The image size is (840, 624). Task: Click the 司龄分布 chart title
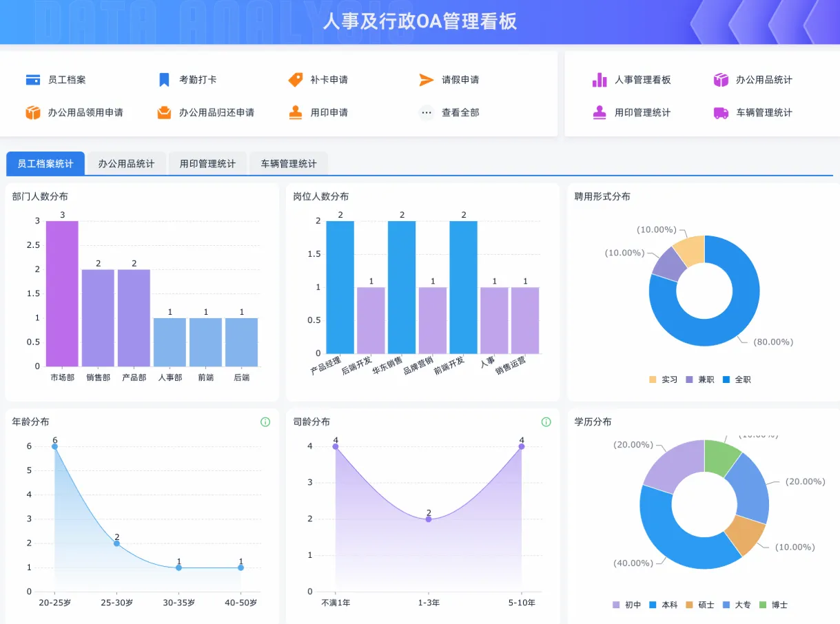click(311, 422)
